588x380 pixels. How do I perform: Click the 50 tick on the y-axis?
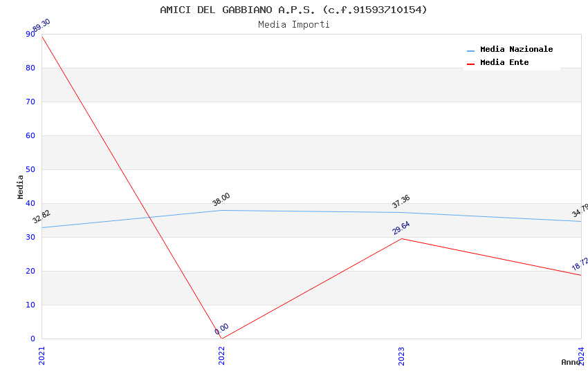point(31,170)
